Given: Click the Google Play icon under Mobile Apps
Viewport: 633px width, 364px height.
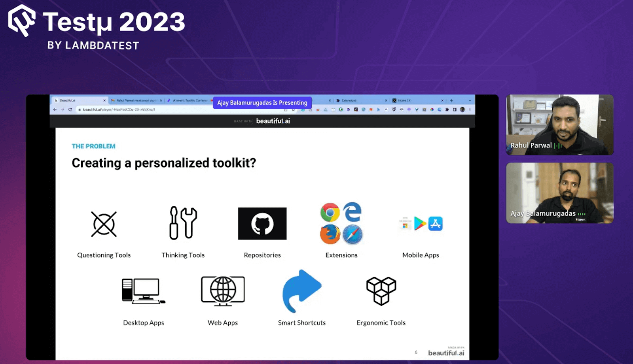Looking at the screenshot, I should [x=419, y=224].
